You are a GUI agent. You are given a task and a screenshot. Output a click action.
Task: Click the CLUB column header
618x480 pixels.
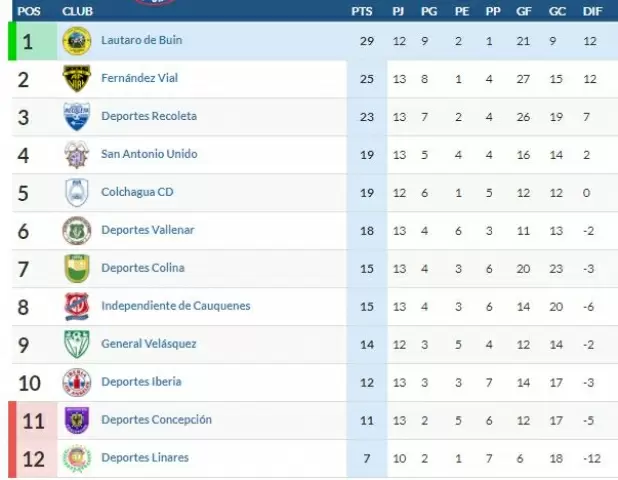point(77,11)
